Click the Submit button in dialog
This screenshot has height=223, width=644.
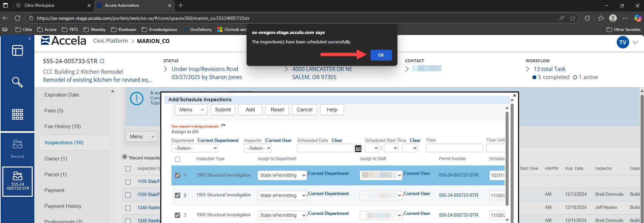click(x=223, y=110)
